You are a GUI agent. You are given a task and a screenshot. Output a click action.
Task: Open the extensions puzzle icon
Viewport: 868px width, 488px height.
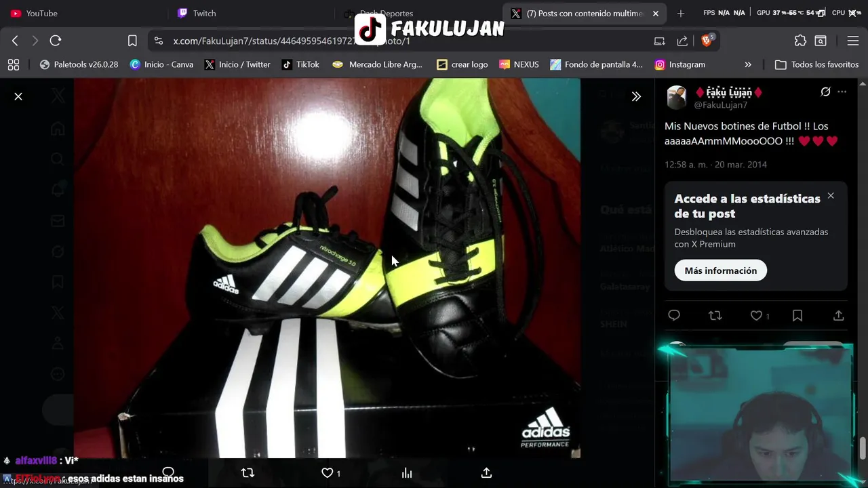click(800, 41)
